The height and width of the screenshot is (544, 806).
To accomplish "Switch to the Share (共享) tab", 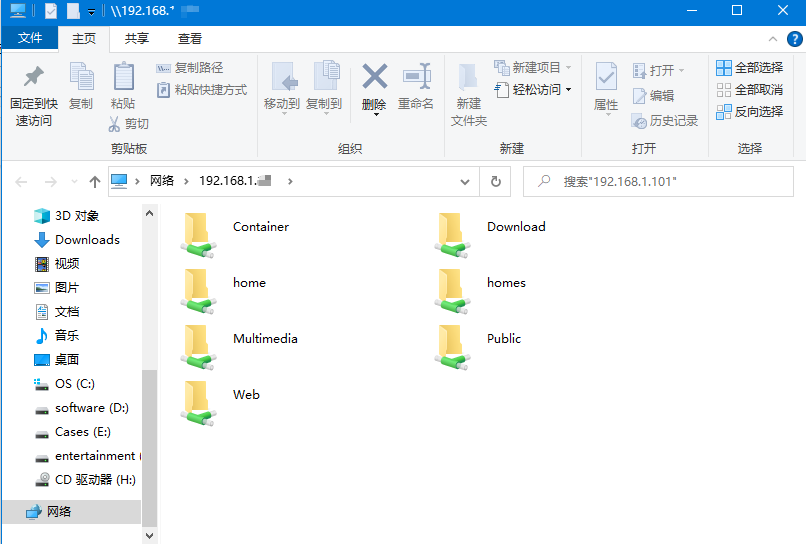I will (x=137, y=39).
